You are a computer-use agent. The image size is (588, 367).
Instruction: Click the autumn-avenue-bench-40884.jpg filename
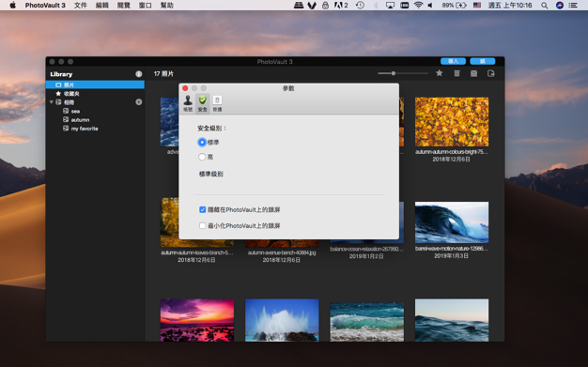click(x=282, y=252)
